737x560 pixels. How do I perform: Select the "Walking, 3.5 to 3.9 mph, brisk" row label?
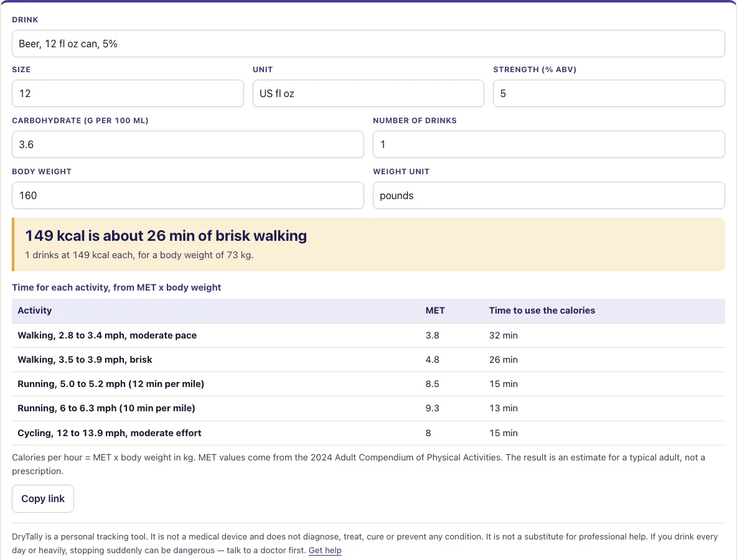coord(85,360)
